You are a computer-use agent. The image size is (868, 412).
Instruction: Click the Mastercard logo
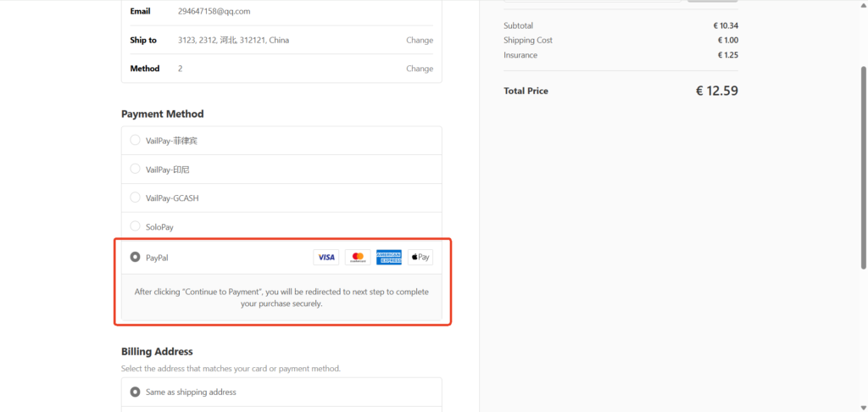click(x=358, y=257)
